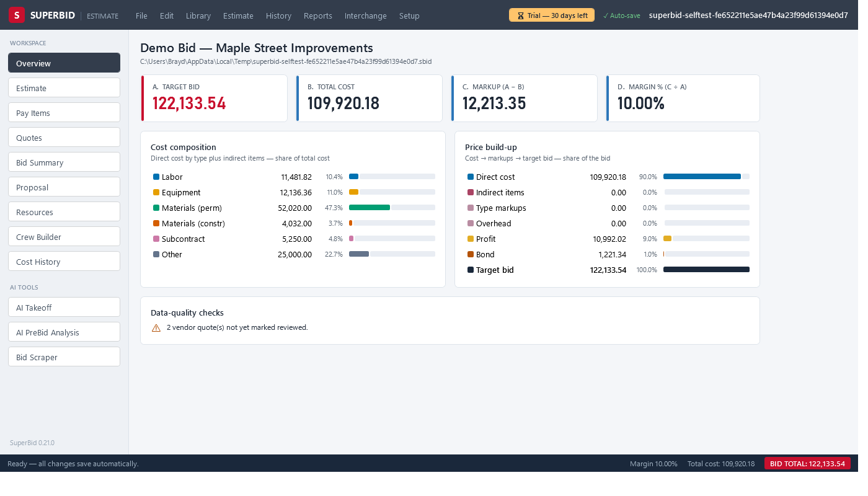The image size is (868, 496).
Task: Open the Setup menu
Action: click(409, 15)
